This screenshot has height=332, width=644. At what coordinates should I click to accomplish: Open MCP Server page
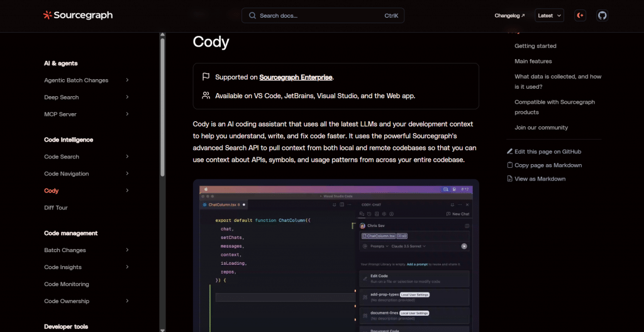pyautogui.click(x=60, y=114)
